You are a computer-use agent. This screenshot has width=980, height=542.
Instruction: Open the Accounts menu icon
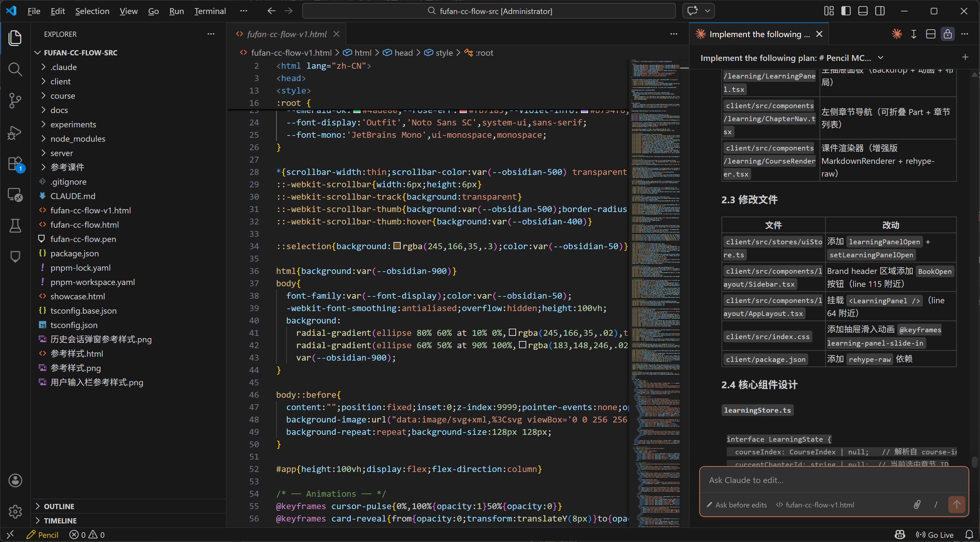(15, 480)
